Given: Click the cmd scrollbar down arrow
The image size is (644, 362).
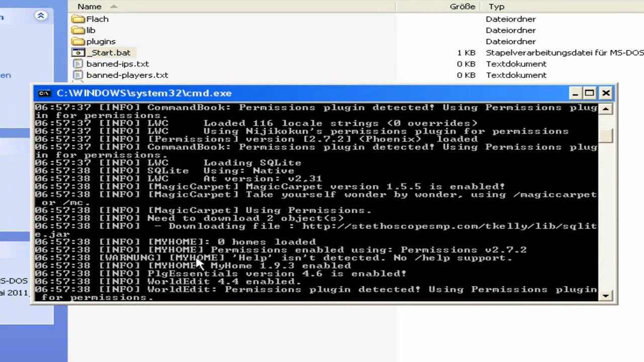Looking at the screenshot, I should pos(606,296).
